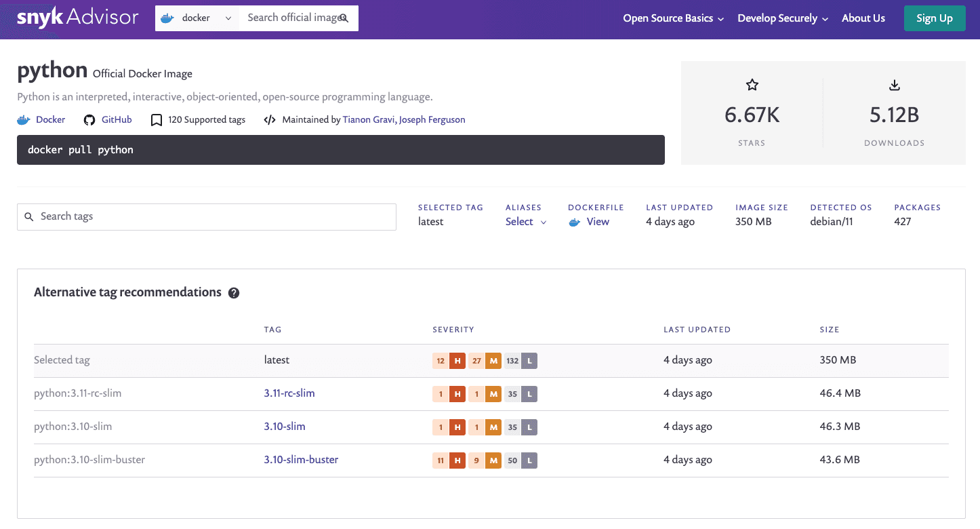Select the 3.10-slim-buster tag link
The width and height of the screenshot is (980, 529).
click(x=301, y=460)
